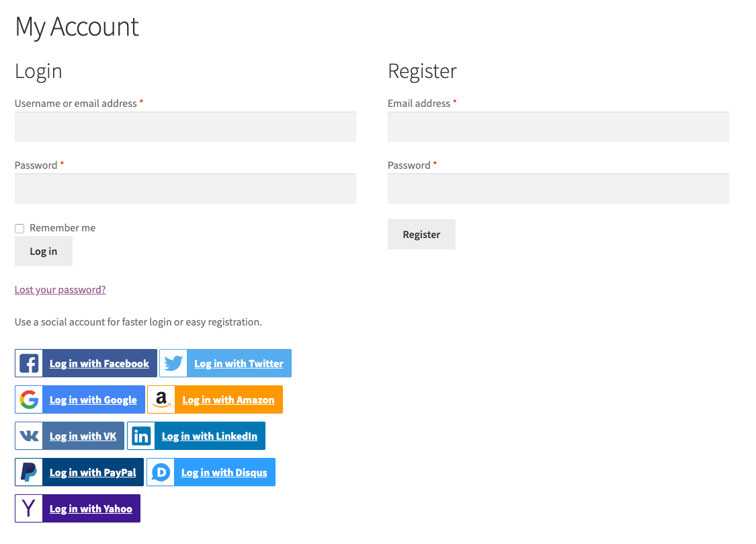Click the username or email address field

click(185, 126)
